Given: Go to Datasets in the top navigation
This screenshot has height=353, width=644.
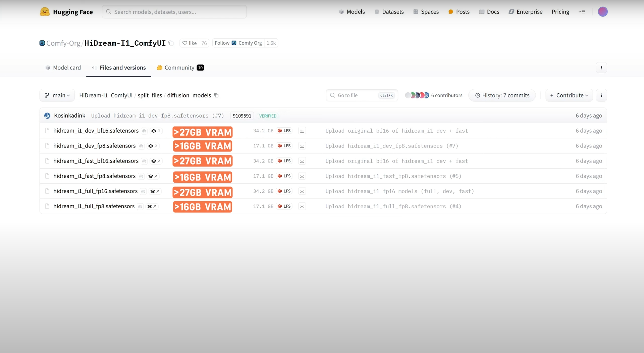Looking at the screenshot, I should coord(389,12).
